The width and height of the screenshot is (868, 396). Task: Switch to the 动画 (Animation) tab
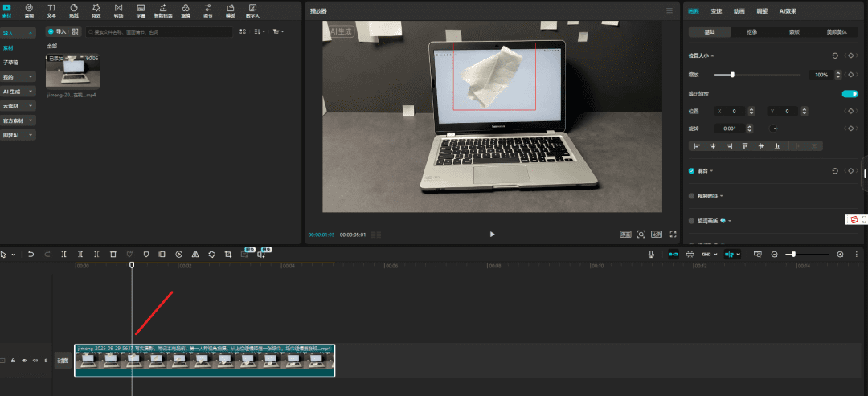coord(739,11)
